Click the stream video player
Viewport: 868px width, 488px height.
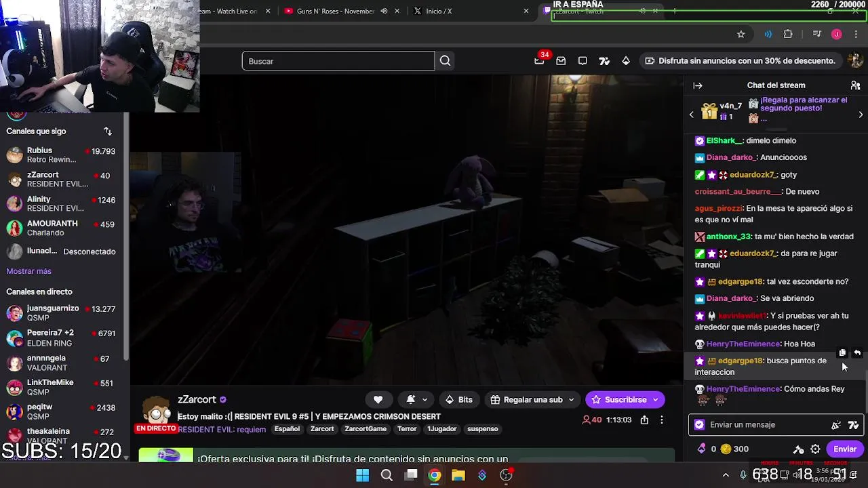point(407,230)
